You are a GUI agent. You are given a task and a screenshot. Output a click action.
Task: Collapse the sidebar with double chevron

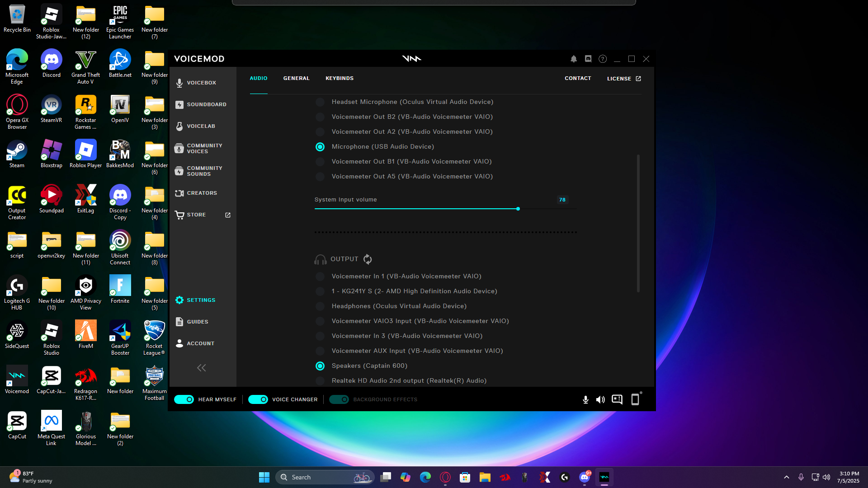tap(202, 368)
